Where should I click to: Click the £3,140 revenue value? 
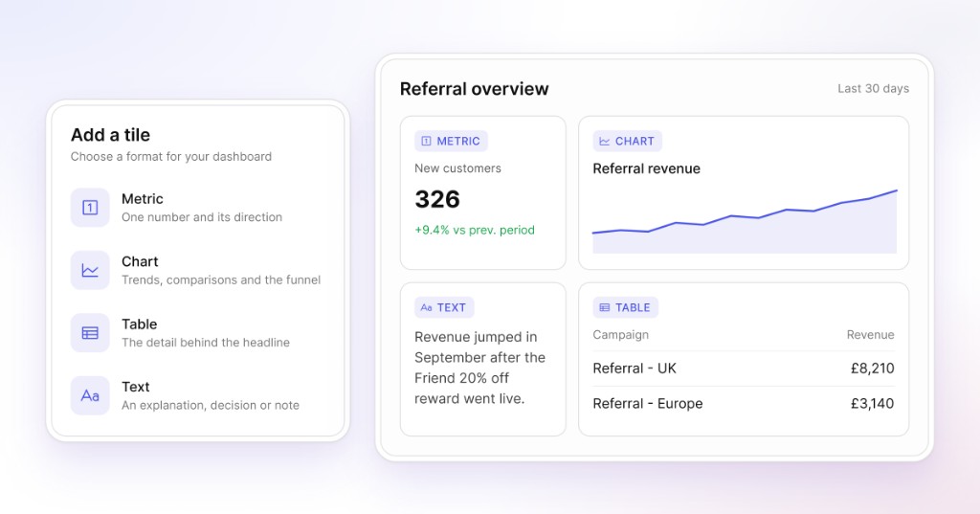(x=872, y=404)
